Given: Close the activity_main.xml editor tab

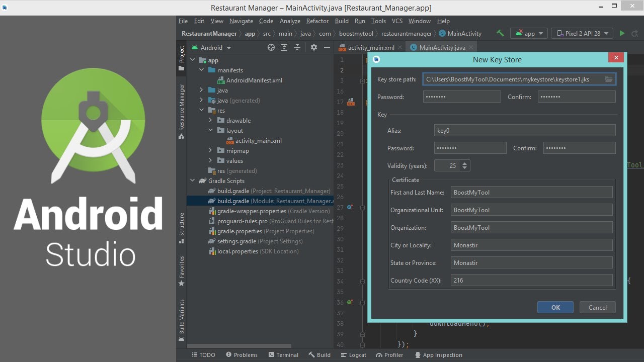Looking at the screenshot, I should pos(400,48).
